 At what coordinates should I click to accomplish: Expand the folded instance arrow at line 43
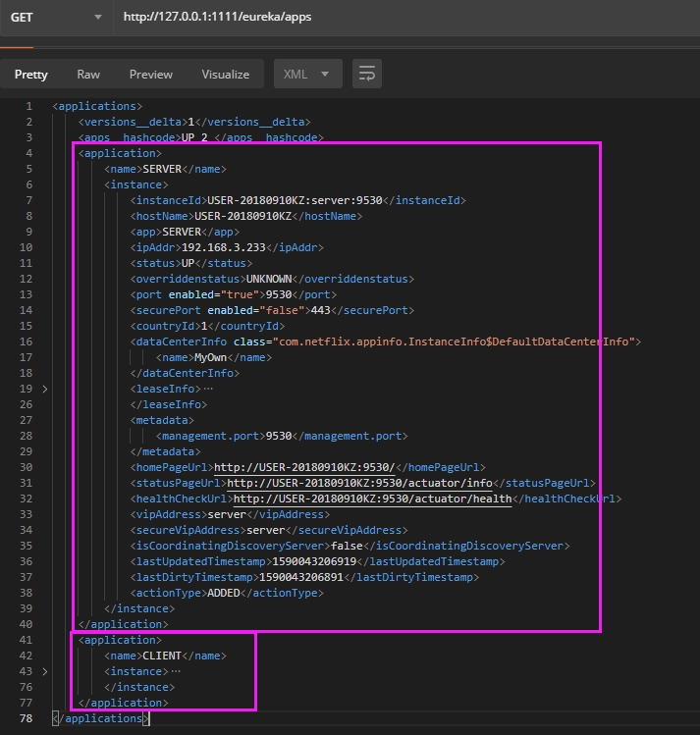tap(44, 671)
